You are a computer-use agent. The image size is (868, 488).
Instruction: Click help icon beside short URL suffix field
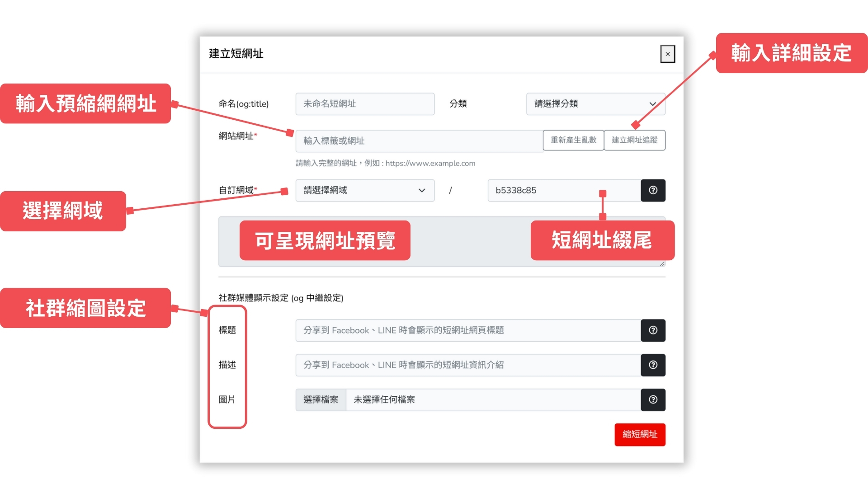click(653, 190)
